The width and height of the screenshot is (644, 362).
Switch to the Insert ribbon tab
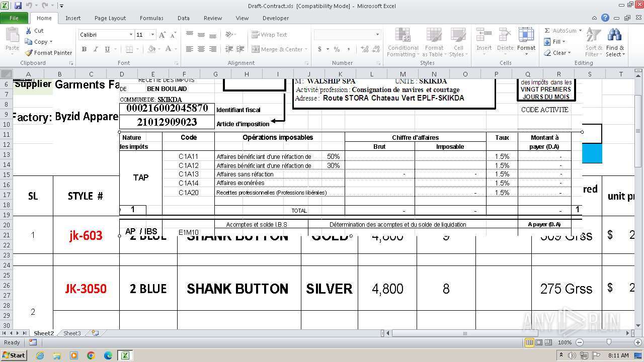[x=73, y=18]
